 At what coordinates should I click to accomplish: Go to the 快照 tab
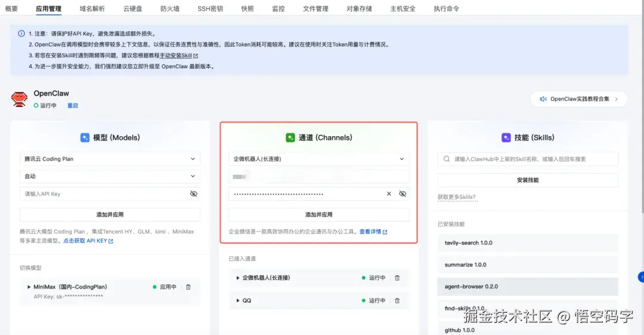247,8
